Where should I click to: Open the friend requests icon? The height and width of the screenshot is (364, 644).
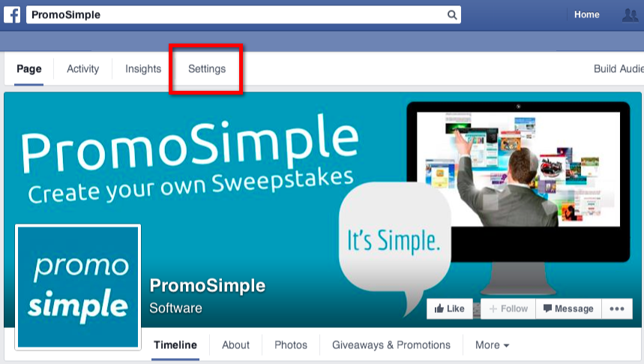631,15
